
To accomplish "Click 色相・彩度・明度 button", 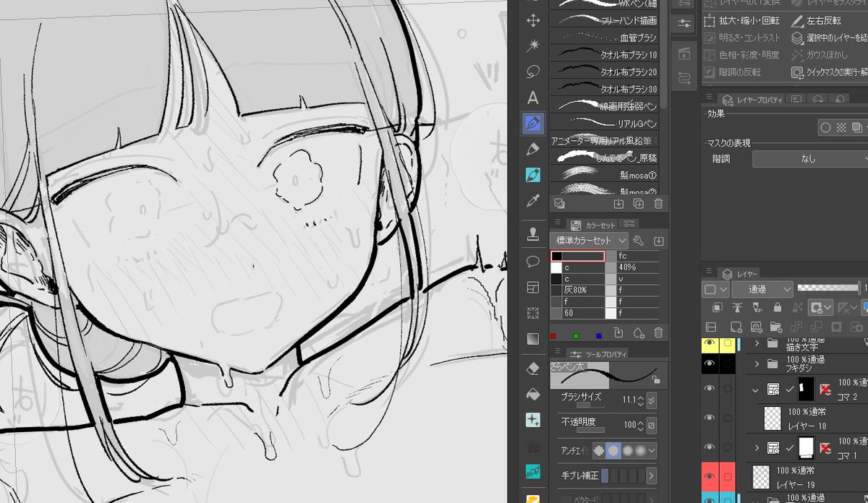I will click(x=743, y=56).
